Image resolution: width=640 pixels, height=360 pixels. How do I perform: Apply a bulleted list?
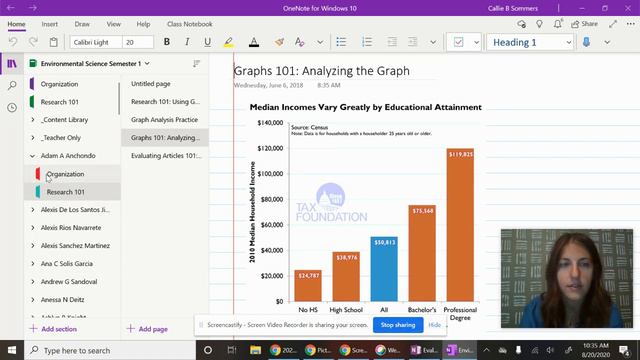341,42
